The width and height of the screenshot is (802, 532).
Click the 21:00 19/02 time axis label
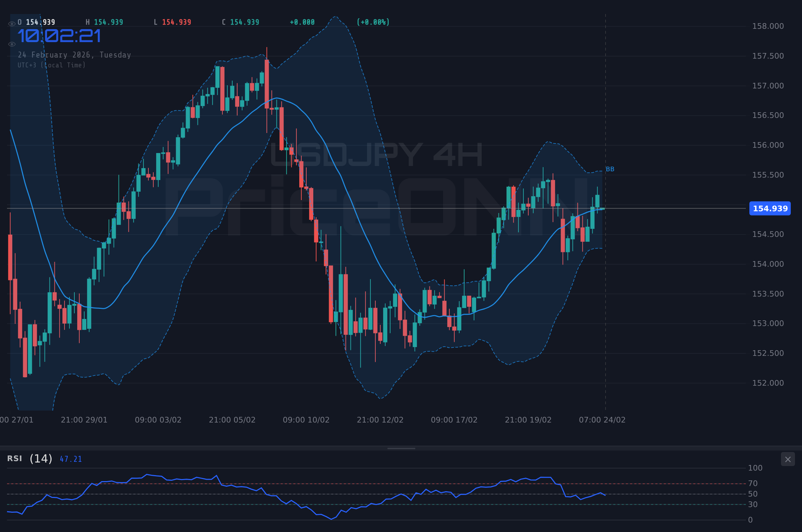point(528,419)
